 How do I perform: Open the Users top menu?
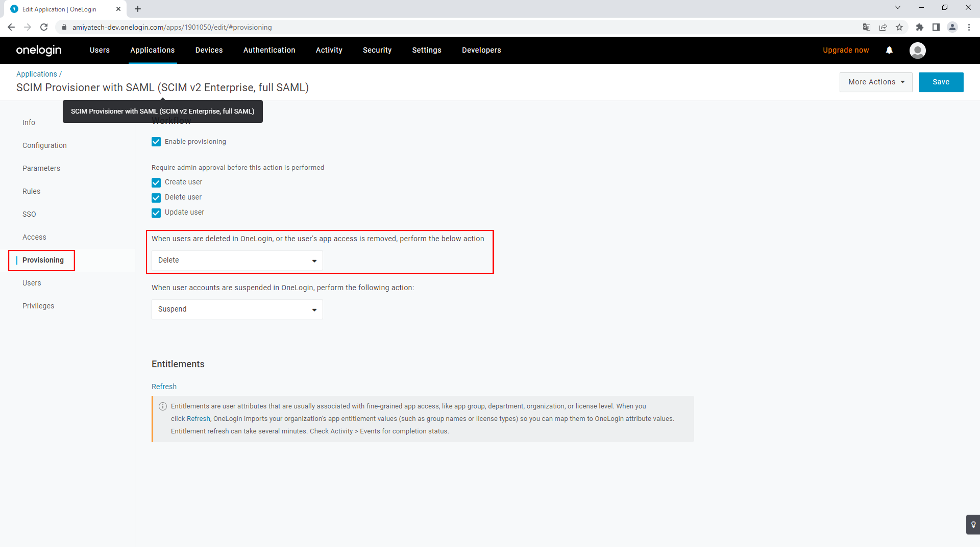point(100,50)
